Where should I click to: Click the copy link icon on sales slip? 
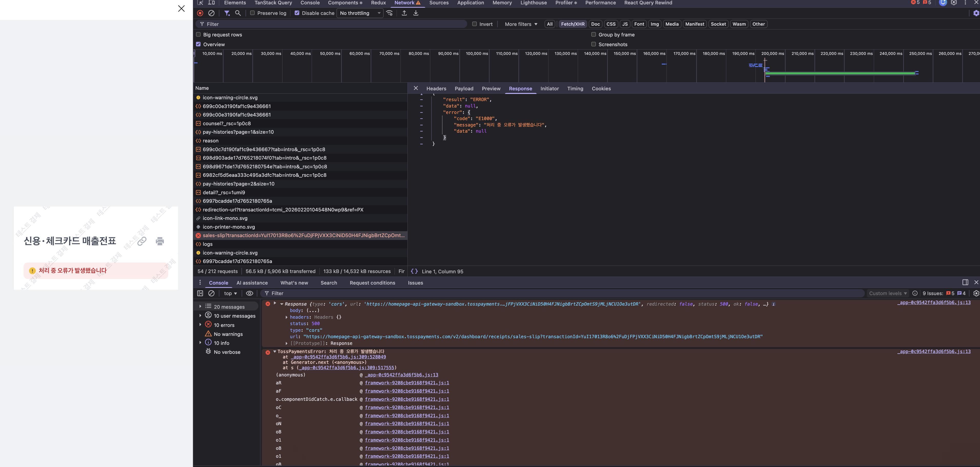click(x=142, y=241)
